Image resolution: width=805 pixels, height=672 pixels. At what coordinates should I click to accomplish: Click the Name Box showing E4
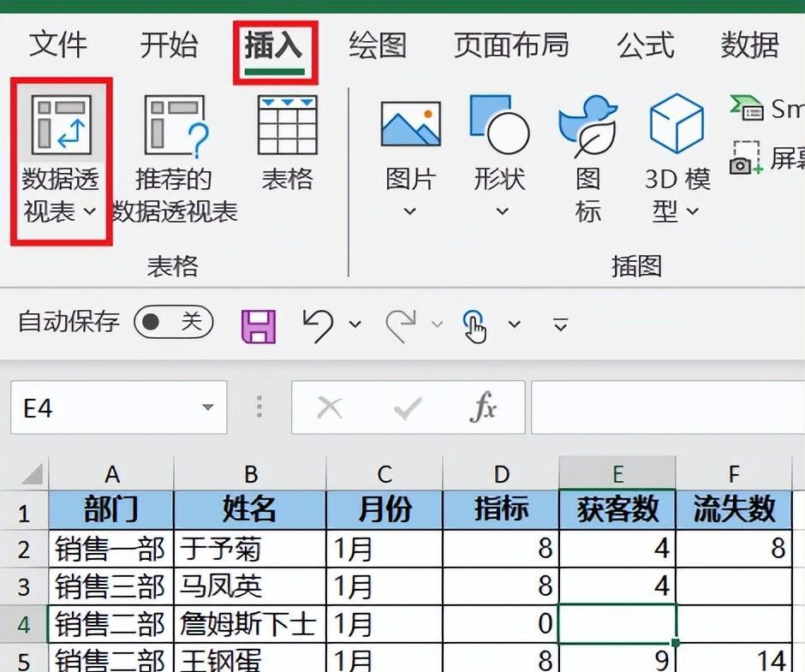pyautogui.click(x=118, y=407)
